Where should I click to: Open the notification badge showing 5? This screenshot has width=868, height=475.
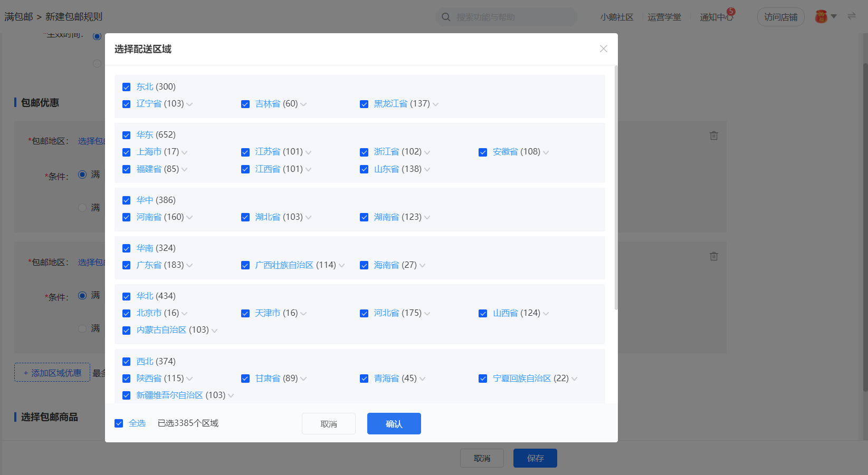(731, 12)
